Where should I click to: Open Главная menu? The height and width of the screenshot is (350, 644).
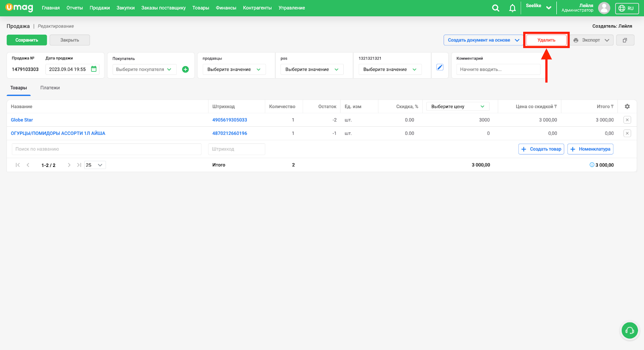point(51,8)
